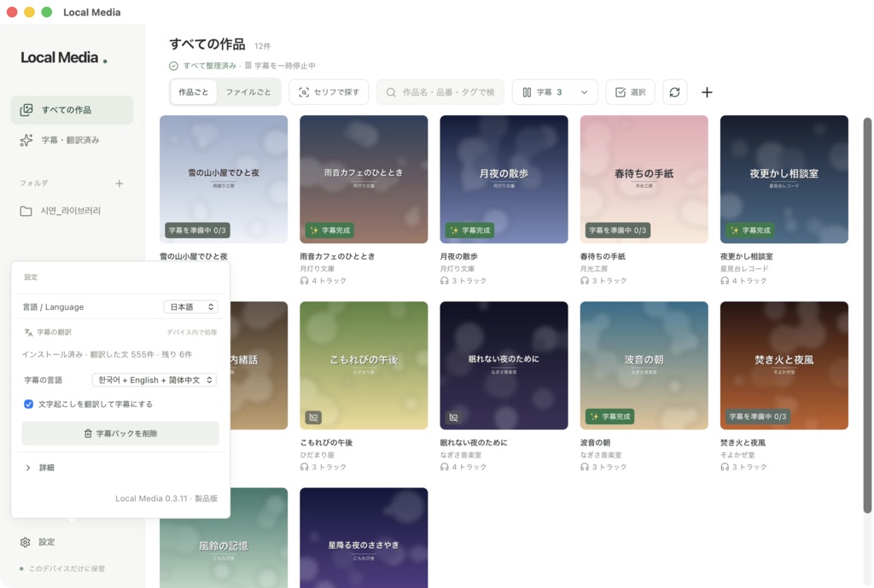
Task: Click 字幕完成 badge on 夜更かし相談室
Action: coord(749,230)
